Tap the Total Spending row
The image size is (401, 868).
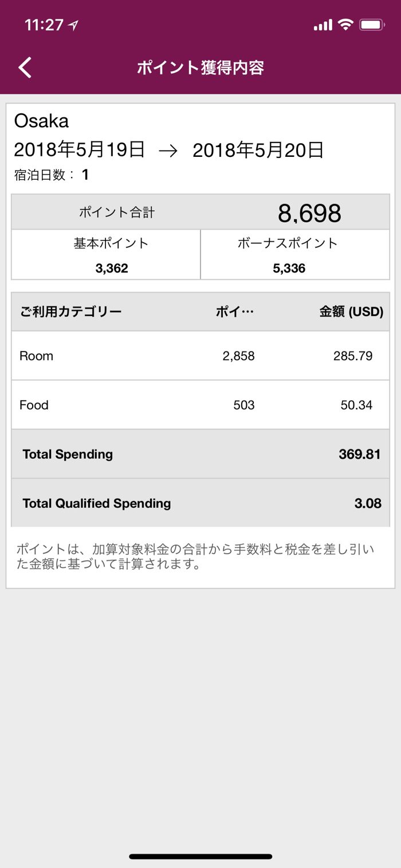click(200, 454)
